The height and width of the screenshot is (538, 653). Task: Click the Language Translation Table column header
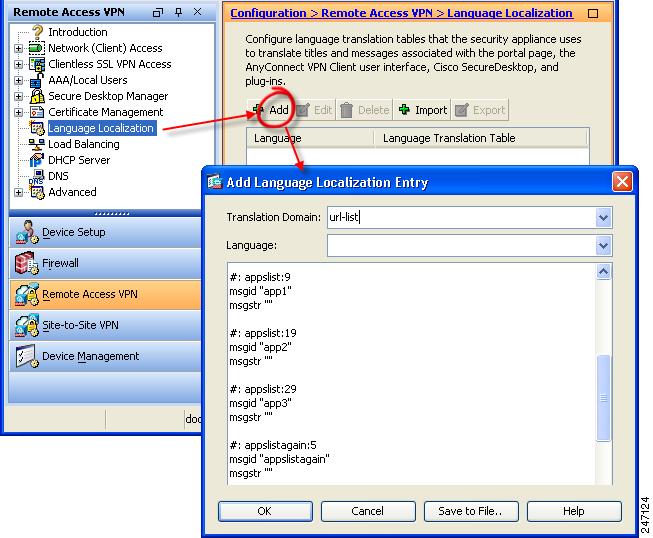pos(481,138)
